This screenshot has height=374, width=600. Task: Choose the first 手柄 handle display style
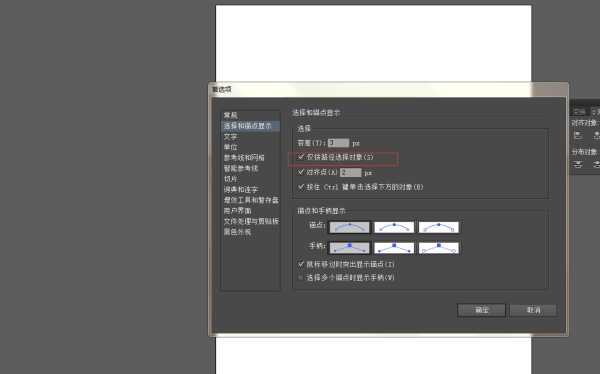pyautogui.click(x=349, y=248)
